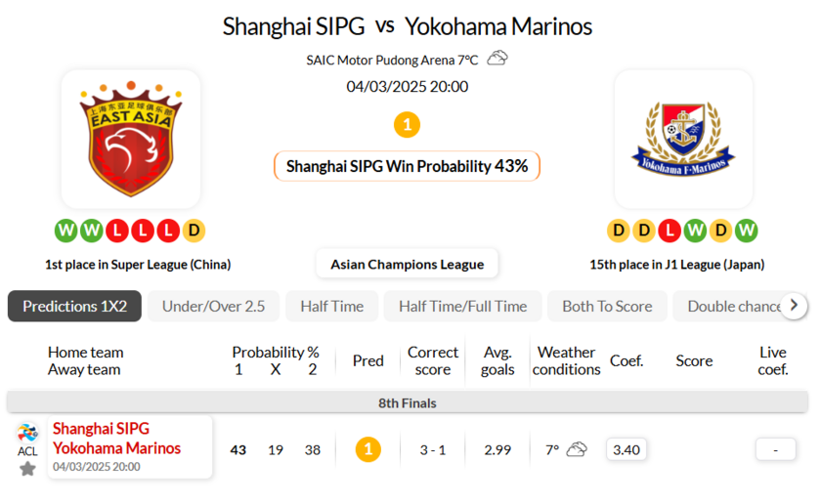Screen dimensions: 821x504
Task: Click the Shanghai SIPG East Asia crest
Action: 130,139
